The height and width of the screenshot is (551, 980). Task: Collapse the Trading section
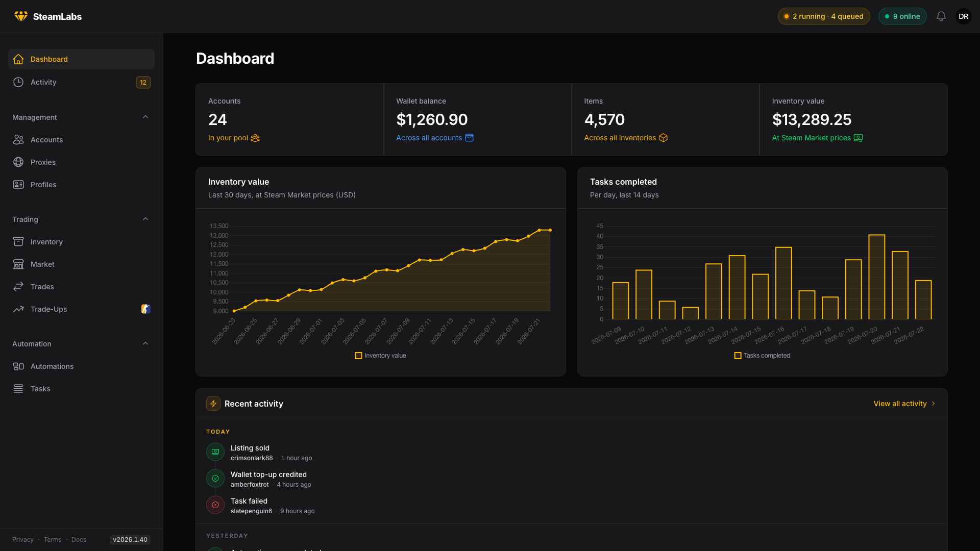(x=145, y=219)
